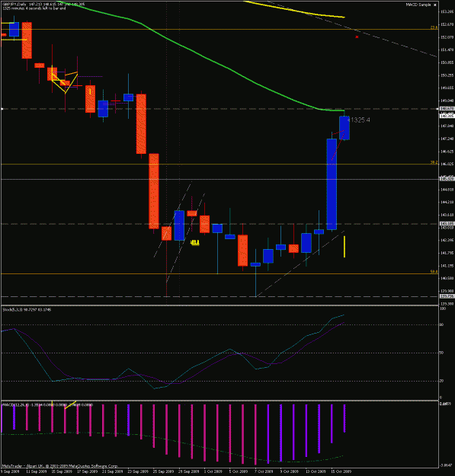Click the 11 Sep 2009 date label
The image size is (455, 476).
pos(36,471)
